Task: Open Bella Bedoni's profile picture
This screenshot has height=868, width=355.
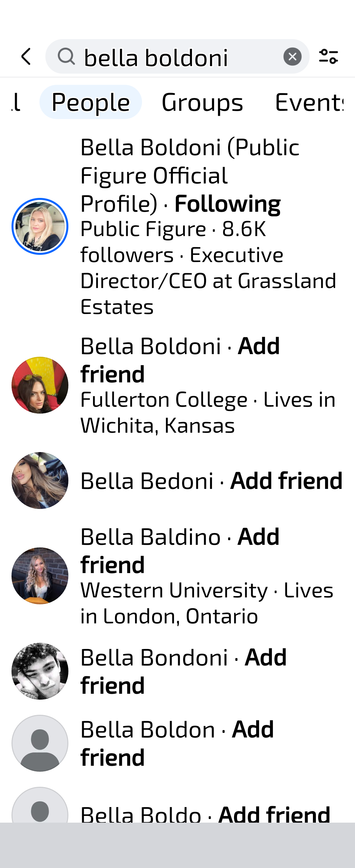Action: (x=40, y=480)
